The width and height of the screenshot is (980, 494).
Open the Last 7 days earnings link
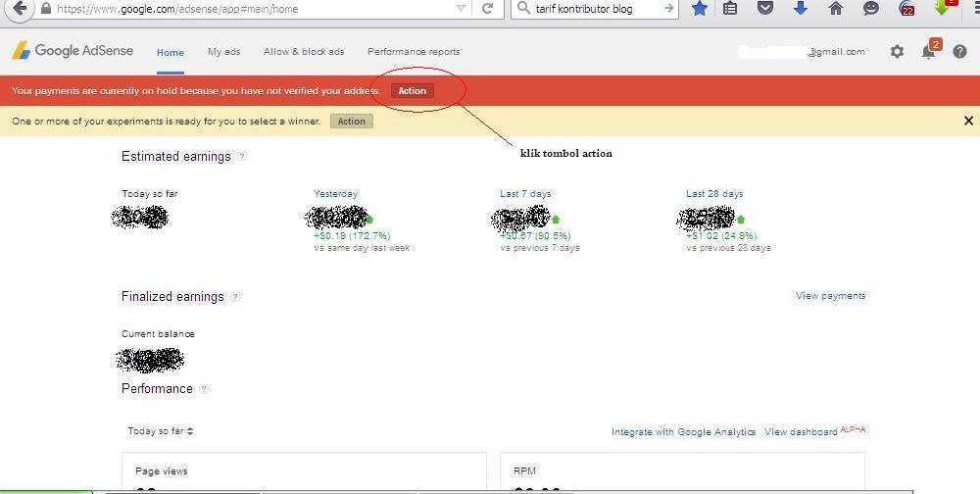(x=525, y=194)
